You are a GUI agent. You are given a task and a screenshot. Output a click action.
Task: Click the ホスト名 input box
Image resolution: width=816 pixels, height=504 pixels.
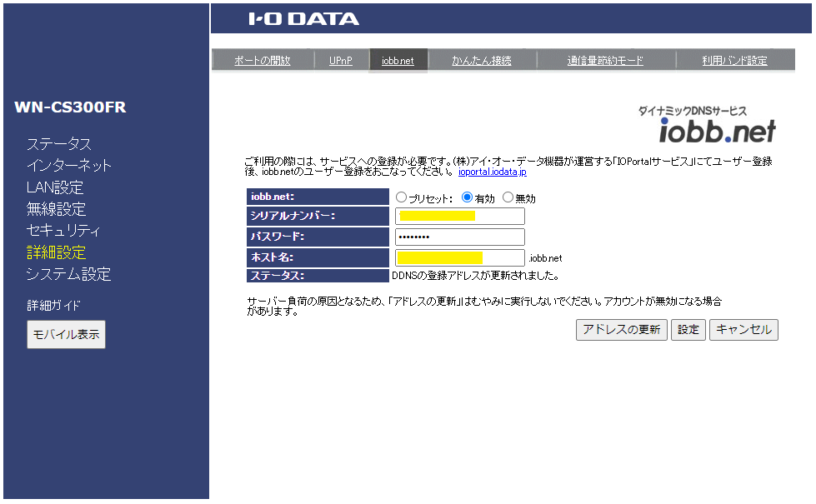tap(460, 257)
